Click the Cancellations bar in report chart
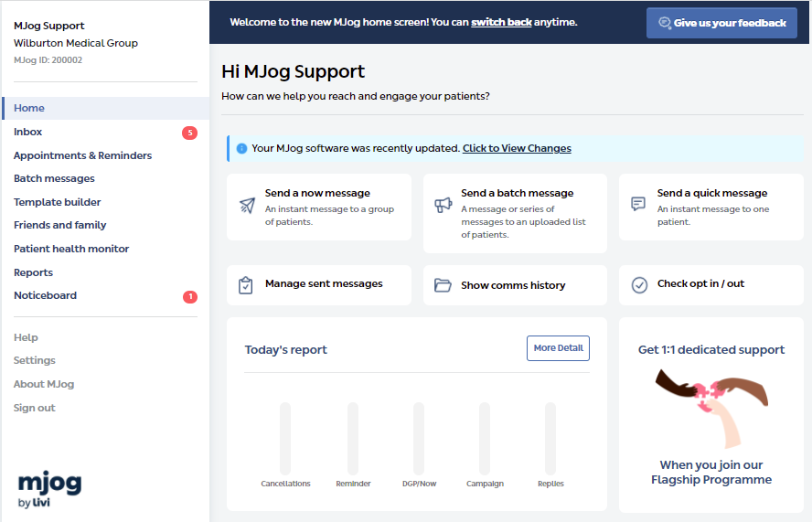 tap(285, 439)
